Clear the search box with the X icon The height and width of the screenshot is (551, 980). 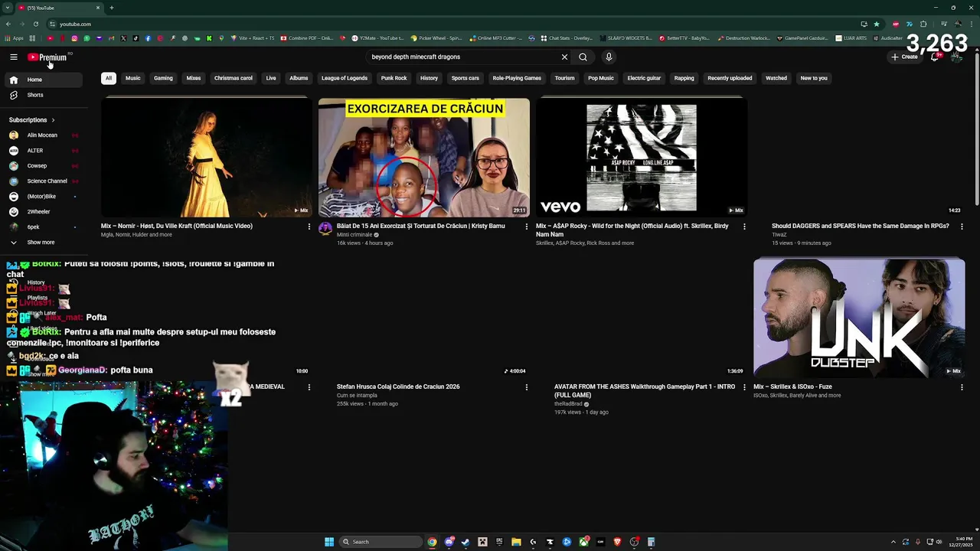(564, 57)
